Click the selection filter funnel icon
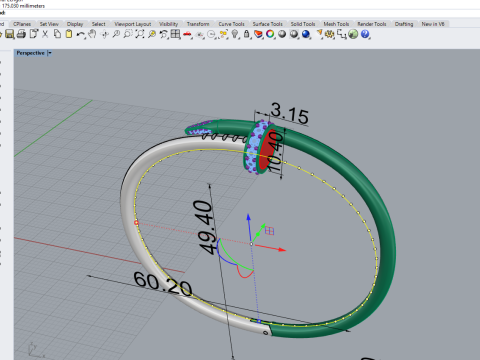The height and width of the screenshot is (360, 480). 319,34
